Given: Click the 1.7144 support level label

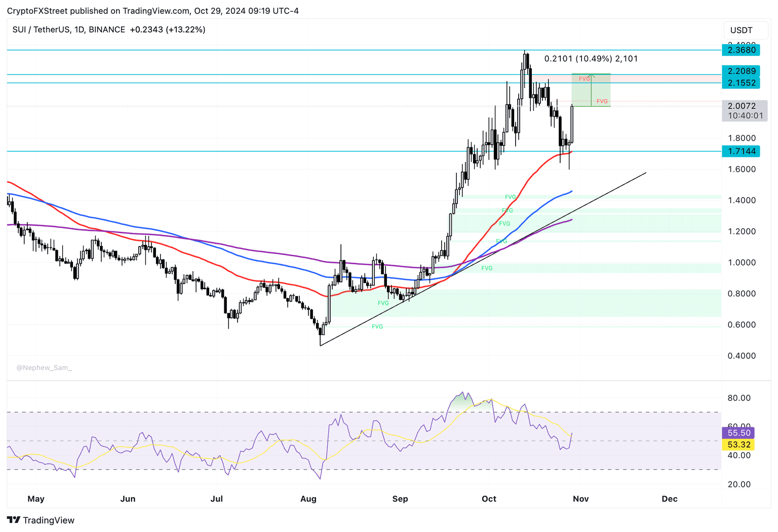Looking at the screenshot, I should pos(741,151).
